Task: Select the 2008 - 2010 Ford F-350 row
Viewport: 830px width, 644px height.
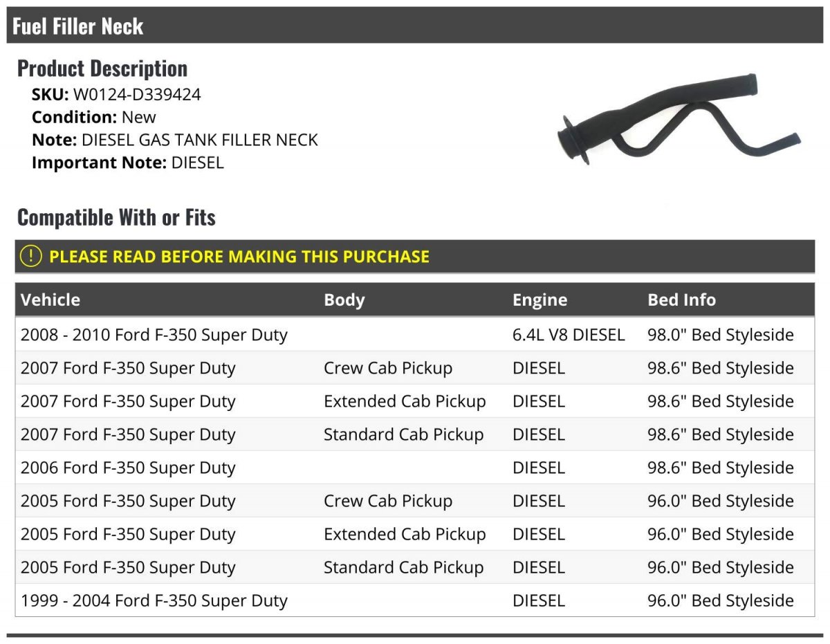Action: click(x=154, y=335)
